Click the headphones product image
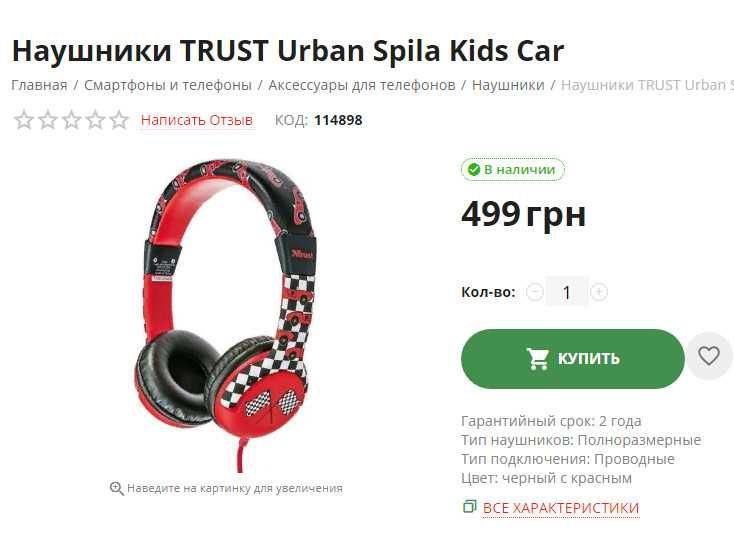This screenshot has width=734, height=551. click(x=227, y=315)
